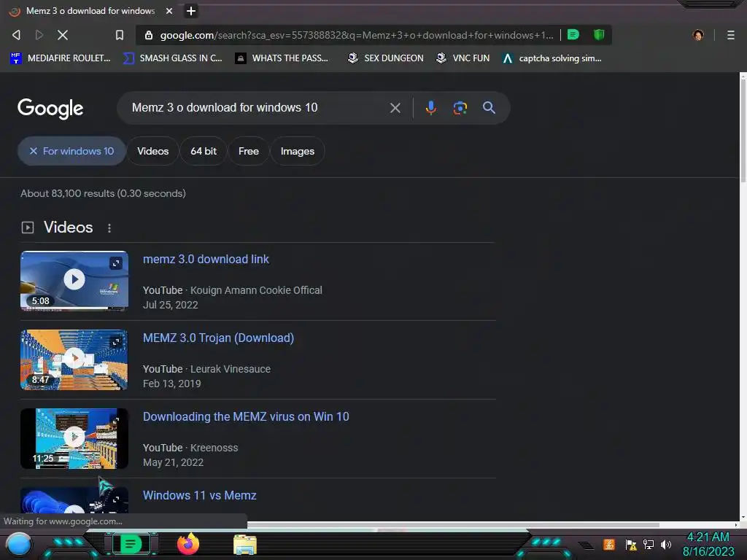The image size is (747, 560).
Task: Click into the Google search box
Action: pyautogui.click(x=258, y=108)
